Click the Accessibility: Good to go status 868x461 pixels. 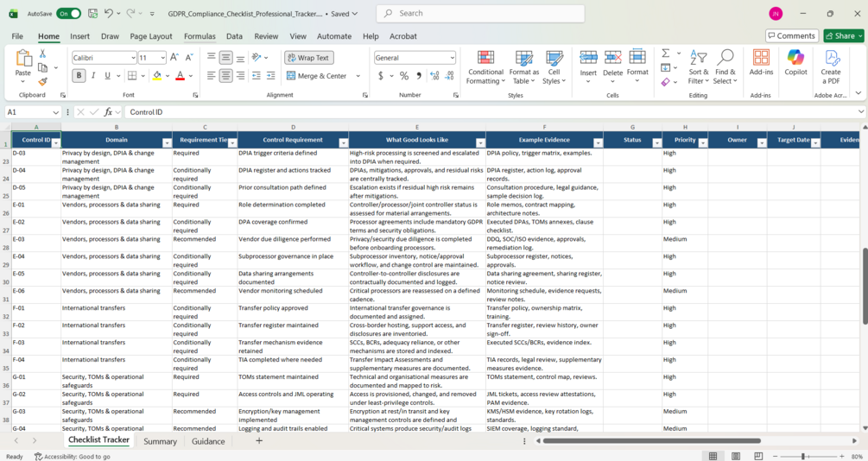tap(73, 457)
